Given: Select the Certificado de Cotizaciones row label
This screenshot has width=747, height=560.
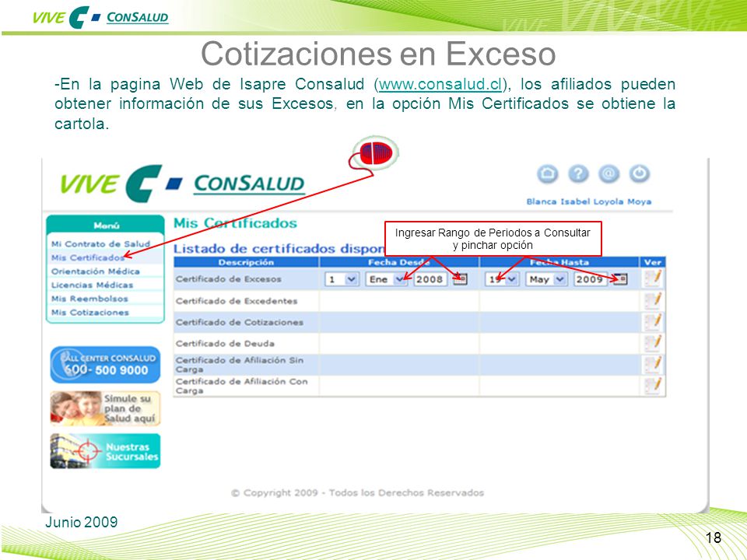Looking at the screenshot, I should (239, 322).
